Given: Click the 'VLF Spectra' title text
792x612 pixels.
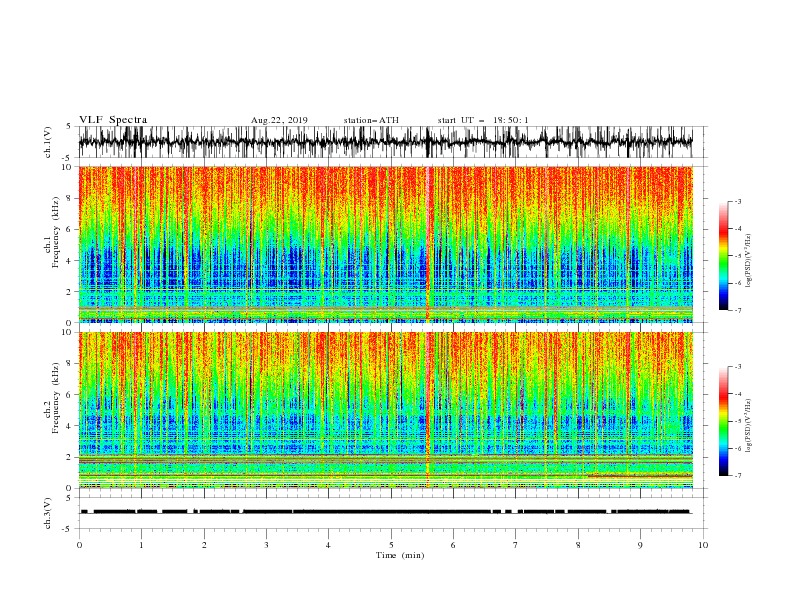Looking at the screenshot, I should coord(113,120).
